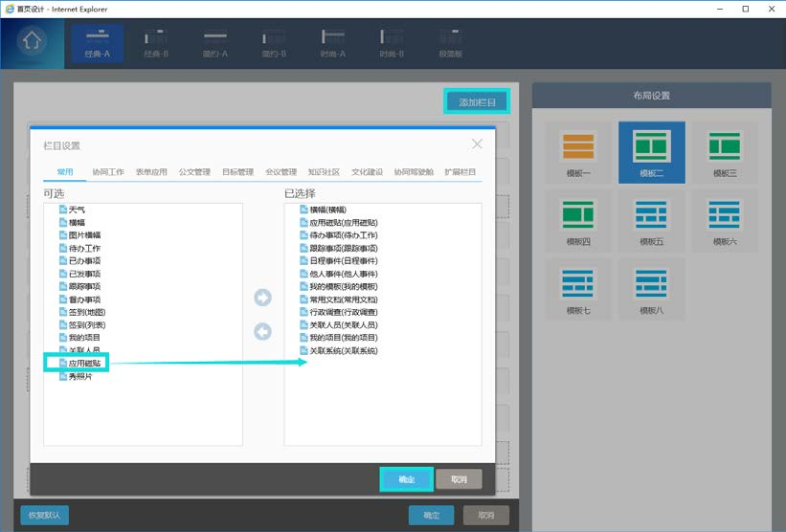Select the 模板八 layout template
The width and height of the screenshot is (786, 532).
tap(651, 289)
